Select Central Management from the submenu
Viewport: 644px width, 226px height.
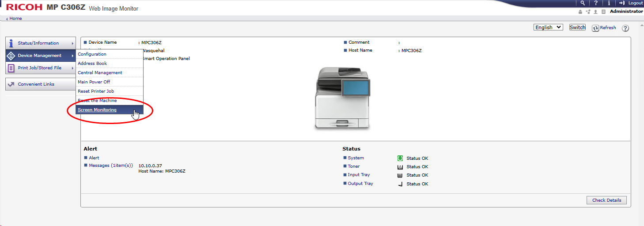coord(110,73)
